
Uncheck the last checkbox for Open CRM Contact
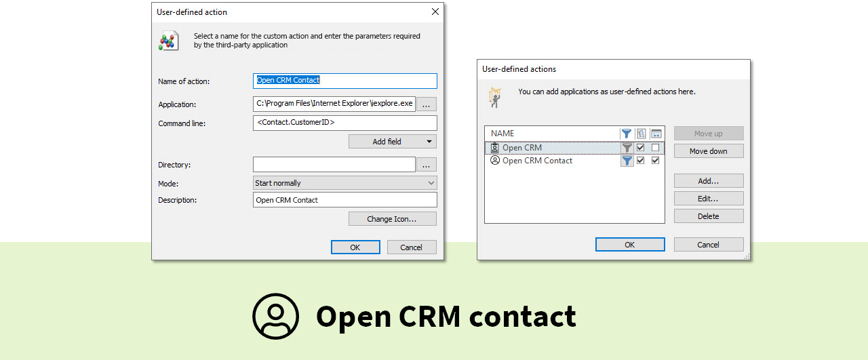(x=656, y=161)
